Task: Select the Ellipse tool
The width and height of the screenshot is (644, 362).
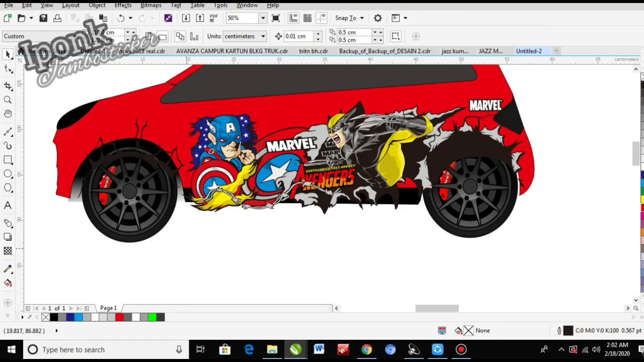Action: click(8, 173)
